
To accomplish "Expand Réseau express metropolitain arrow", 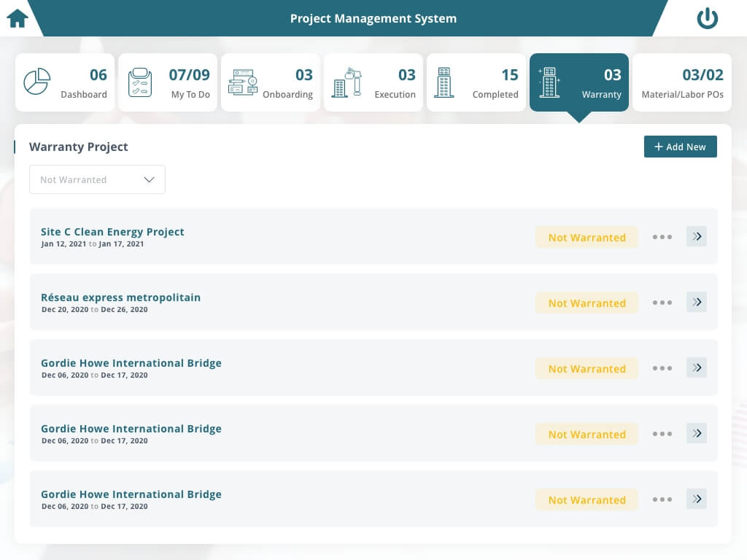I will 697,302.
